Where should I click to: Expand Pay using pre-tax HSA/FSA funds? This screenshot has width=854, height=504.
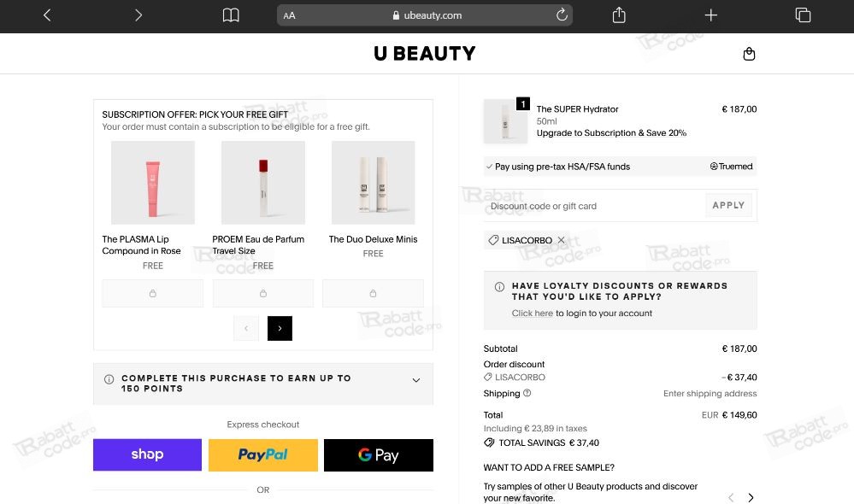[621, 167]
